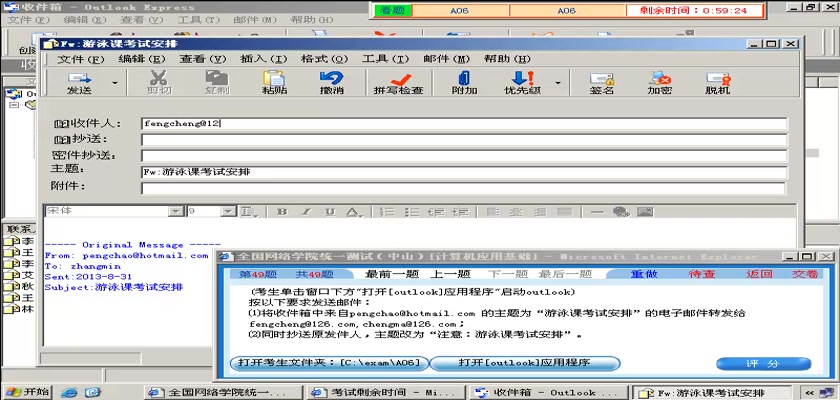Click the Internet Explorer quick launch icon

point(69,392)
